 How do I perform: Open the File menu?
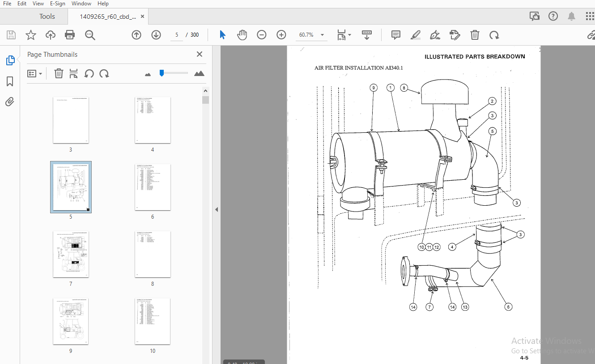(7, 4)
